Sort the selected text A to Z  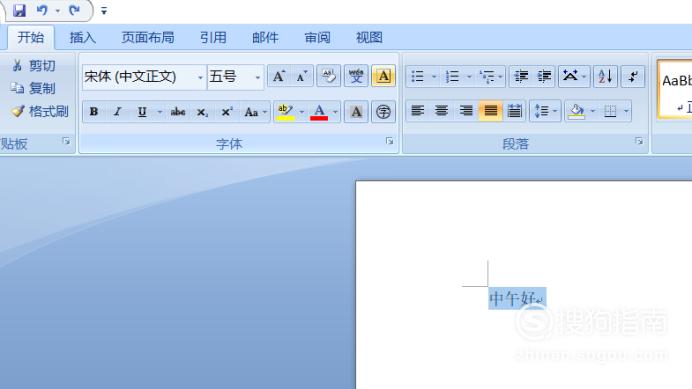605,76
